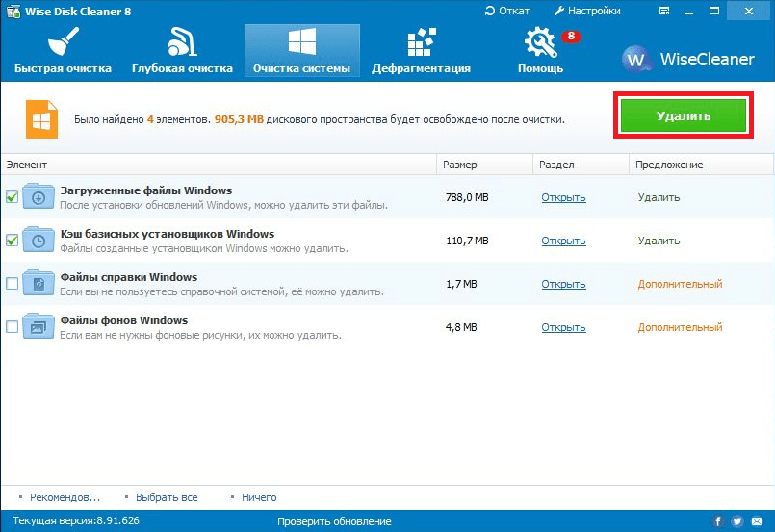Screen dimensions: 775x532
Task: Enable Файлы фонов Windows checkbox
Action: 12,327
